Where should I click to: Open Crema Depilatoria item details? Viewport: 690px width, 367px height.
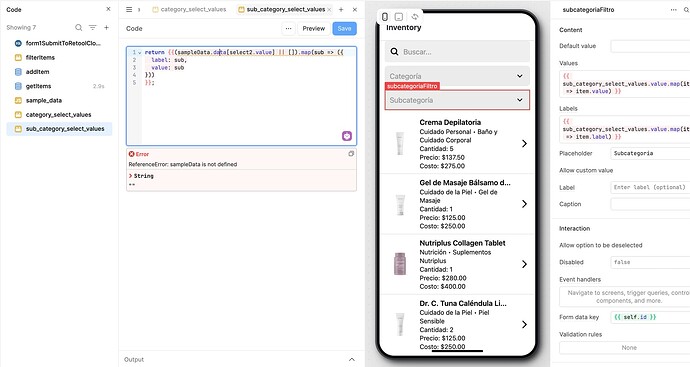click(x=457, y=144)
